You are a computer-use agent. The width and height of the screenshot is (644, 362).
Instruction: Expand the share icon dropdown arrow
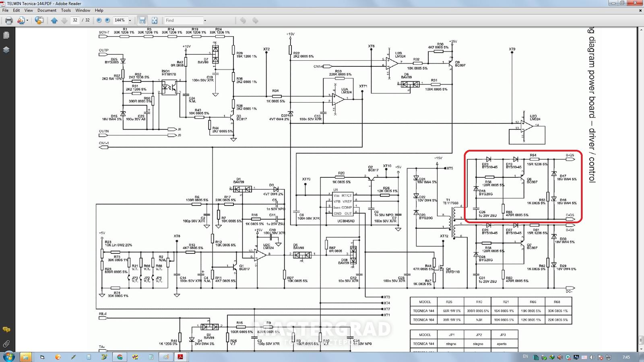tap(27, 21)
